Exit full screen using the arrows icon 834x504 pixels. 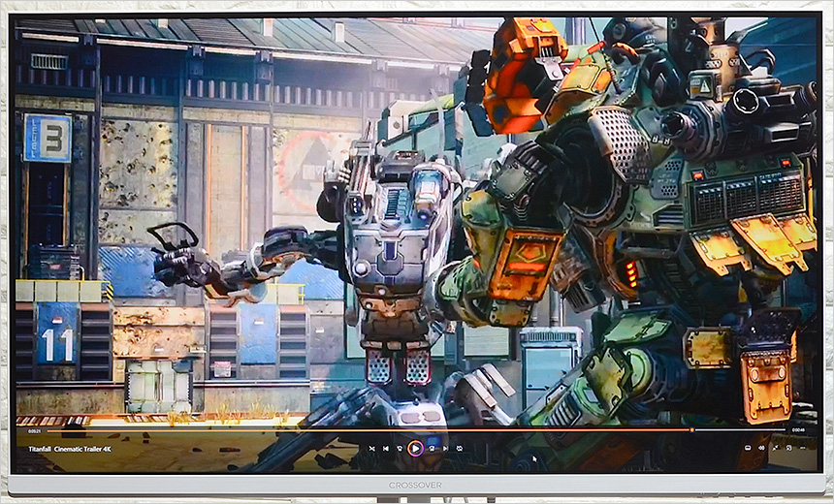click(775, 448)
